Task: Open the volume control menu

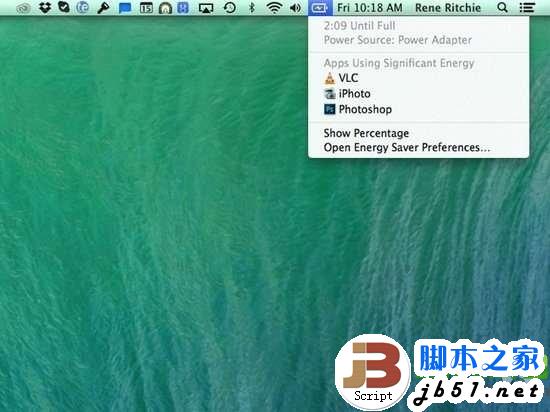Action: [295, 8]
